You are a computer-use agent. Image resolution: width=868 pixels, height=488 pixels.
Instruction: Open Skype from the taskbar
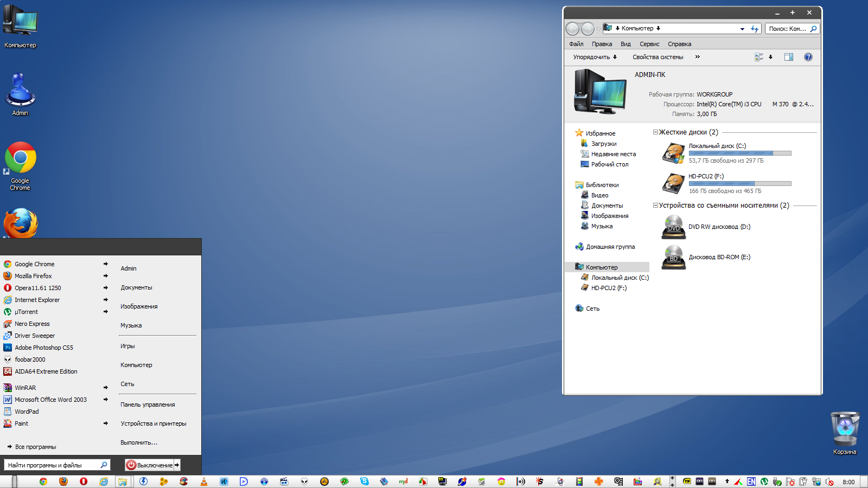(x=364, y=481)
